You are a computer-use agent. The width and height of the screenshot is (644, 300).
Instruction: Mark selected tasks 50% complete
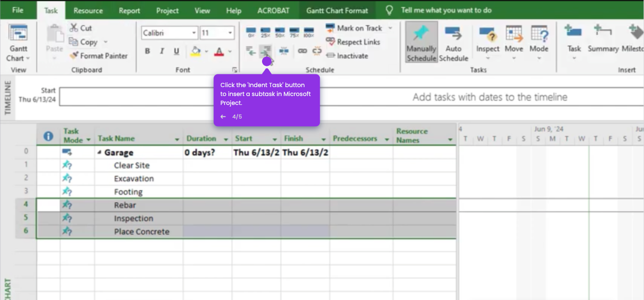pyautogui.click(x=280, y=32)
